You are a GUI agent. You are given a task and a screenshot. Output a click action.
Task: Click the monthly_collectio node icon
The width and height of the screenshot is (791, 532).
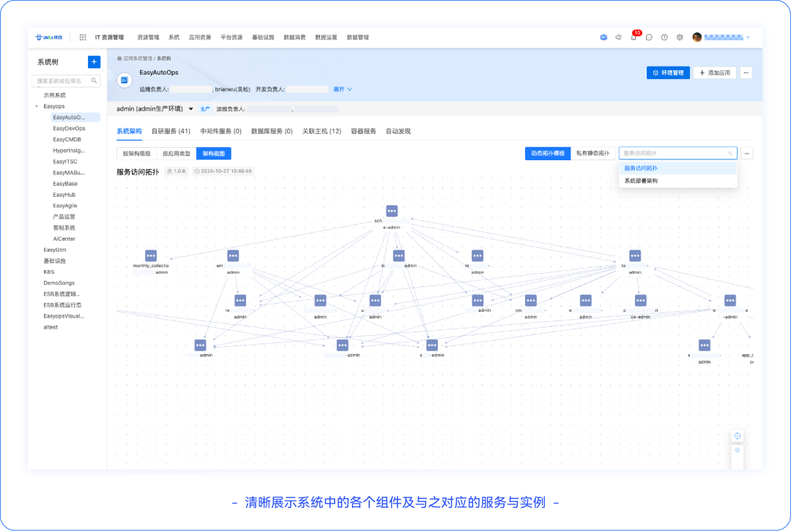click(x=151, y=255)
